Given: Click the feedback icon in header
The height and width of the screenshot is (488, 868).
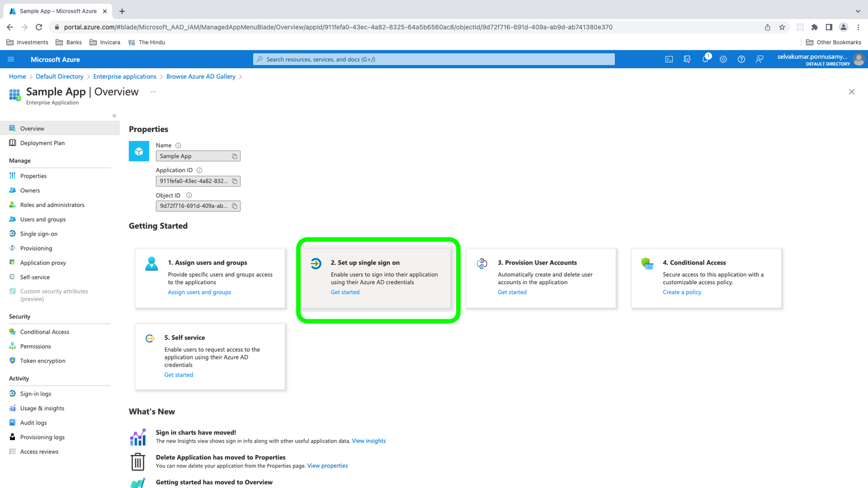Looking at the screenshot, I should click(x=759, y=59).
